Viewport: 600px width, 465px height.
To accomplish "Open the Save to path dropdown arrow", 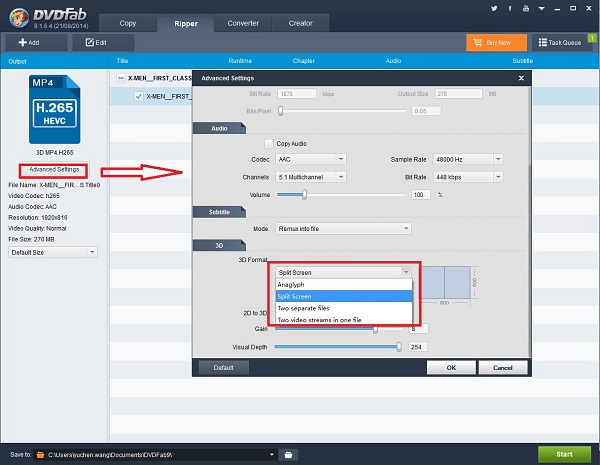I will click(x=272, y=455).
